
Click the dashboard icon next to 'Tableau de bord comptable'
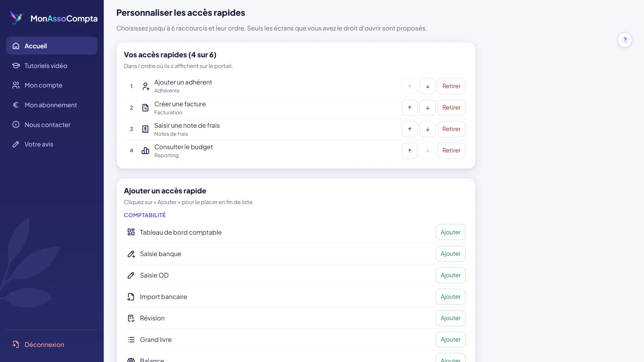click(x=131, y=232)
